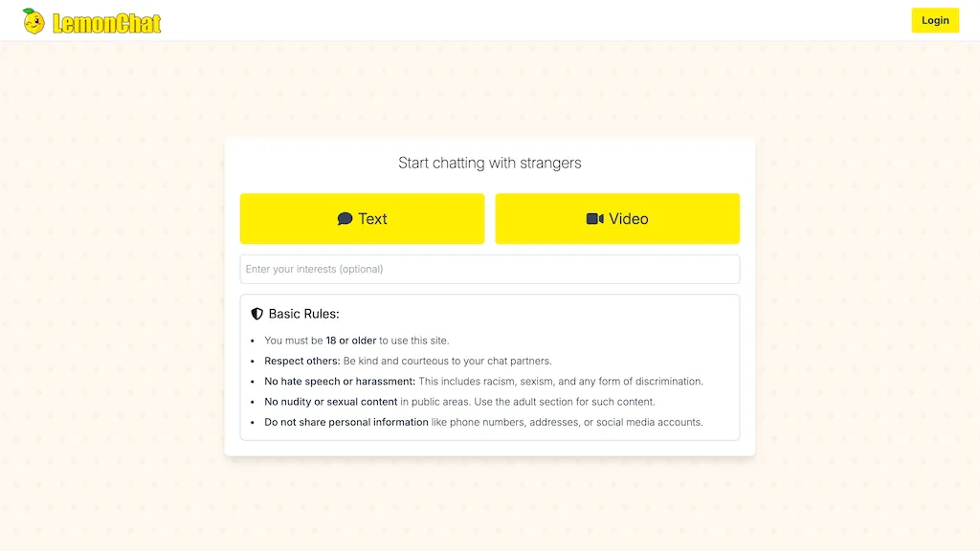
Task: Click 'Do not share personal information' text
Action: (346, 422)
